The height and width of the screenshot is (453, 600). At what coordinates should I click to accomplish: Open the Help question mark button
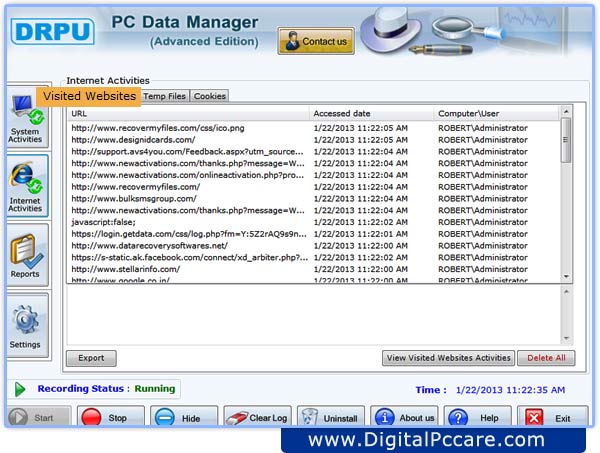(x=478, y=417)
